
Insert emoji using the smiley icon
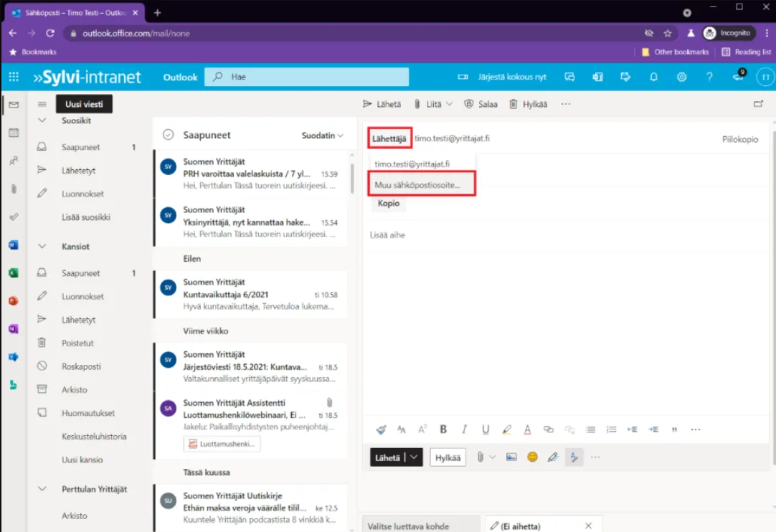point(532,457)
